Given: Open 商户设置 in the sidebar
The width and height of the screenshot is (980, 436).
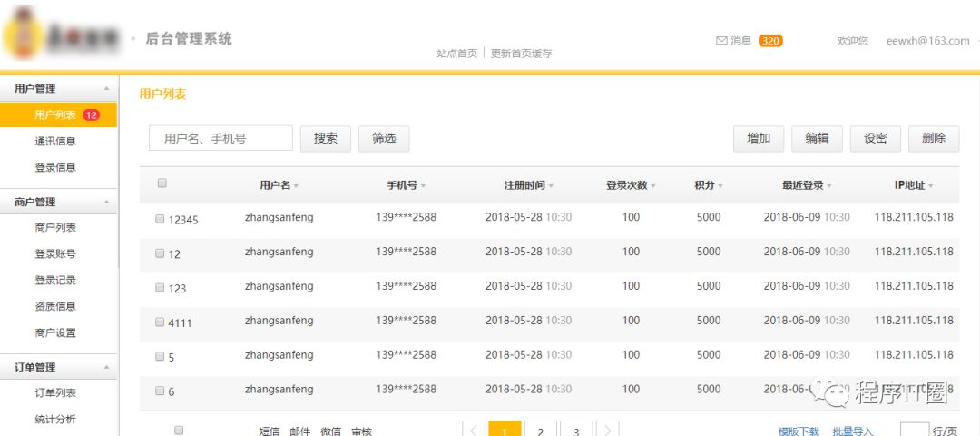Looking at the screenshot, I should click(55, 332).
